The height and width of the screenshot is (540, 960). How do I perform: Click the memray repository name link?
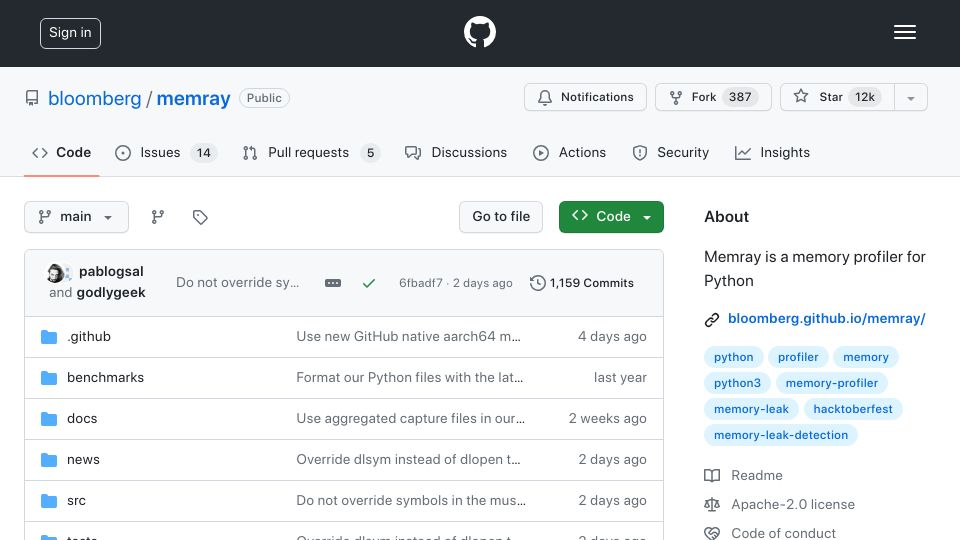pyautogui.click(x=193, y=98)
